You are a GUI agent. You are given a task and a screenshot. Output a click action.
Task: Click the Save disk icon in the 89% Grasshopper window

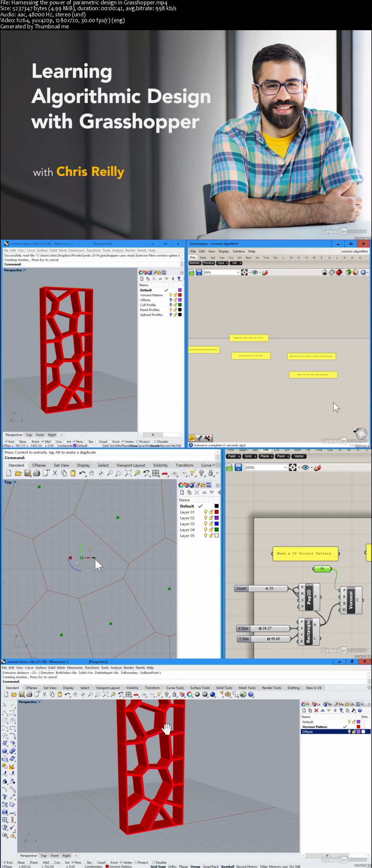click(199, 272)
